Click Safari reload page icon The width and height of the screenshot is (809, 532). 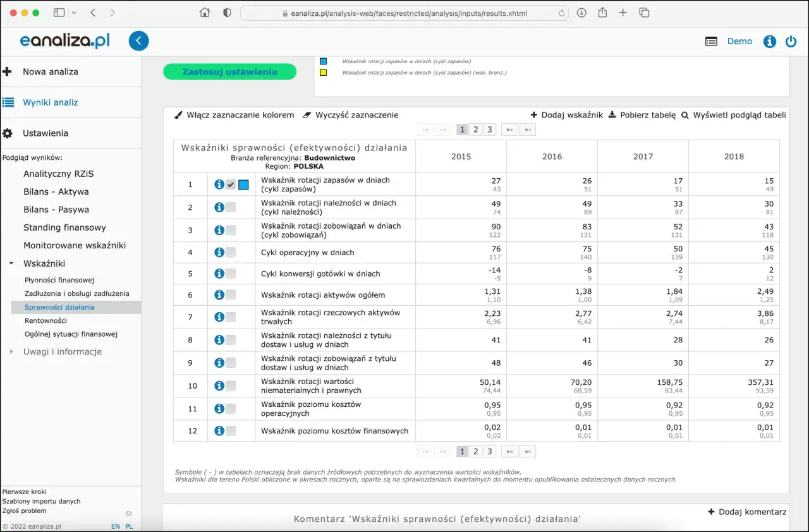(x=562, y=13)
